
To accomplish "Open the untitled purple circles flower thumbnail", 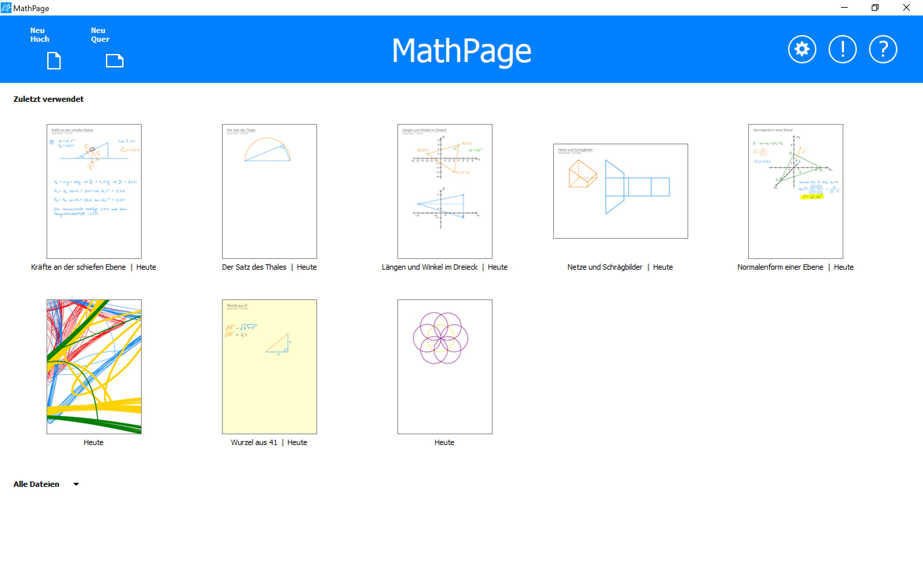I will [x=445, y=366].
